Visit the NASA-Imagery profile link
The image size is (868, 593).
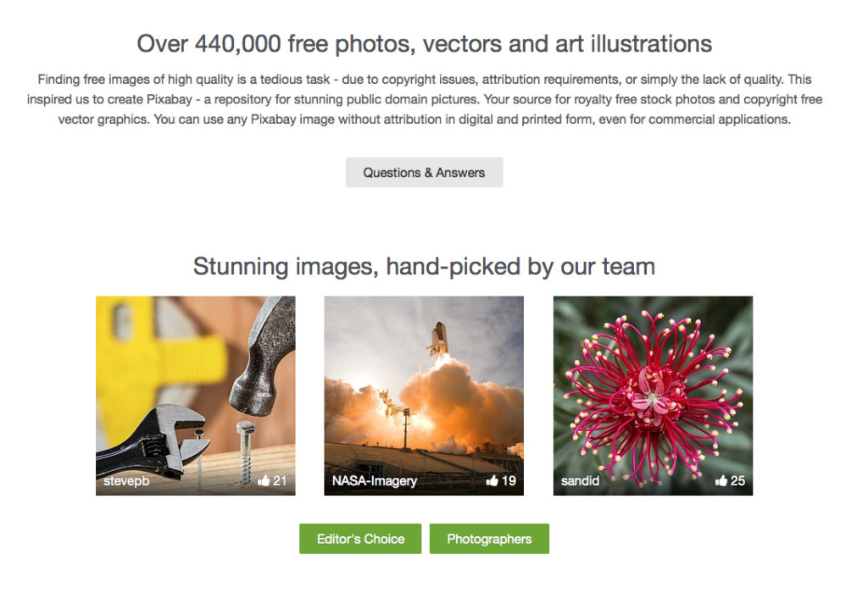point(374,480)
